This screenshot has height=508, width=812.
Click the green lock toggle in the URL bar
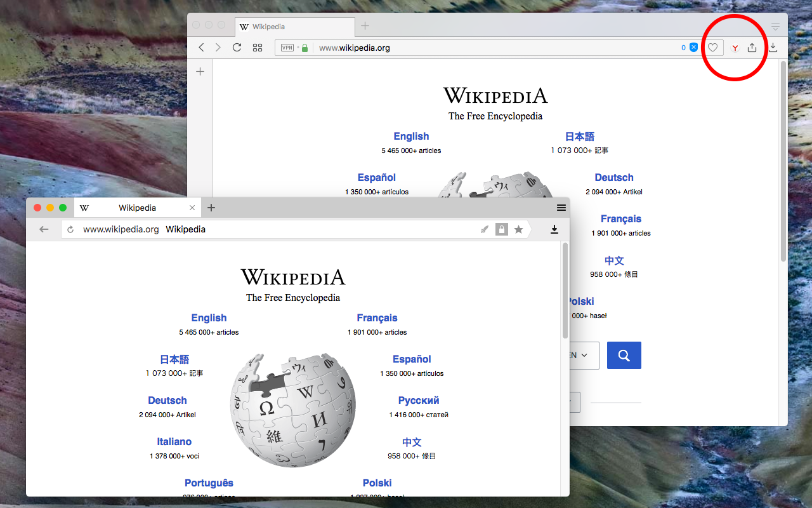pos(304,48)
